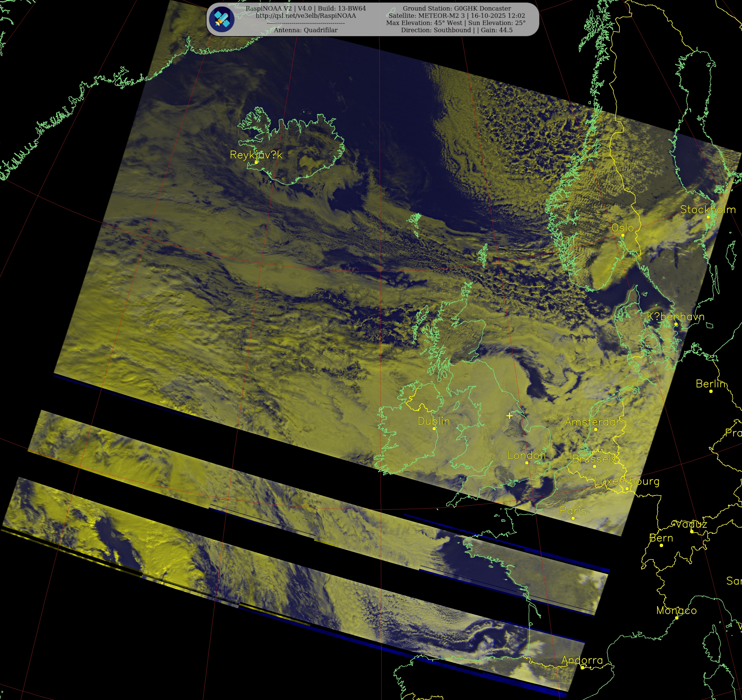Click the Oslo city dot marker
This screenshot has width=742, height=700.
623,235
